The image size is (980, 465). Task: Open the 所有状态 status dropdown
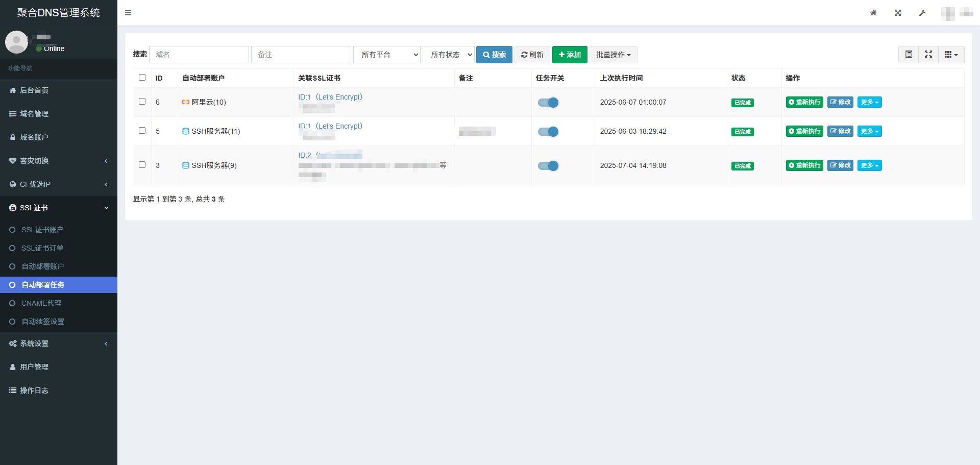point(449,55)
